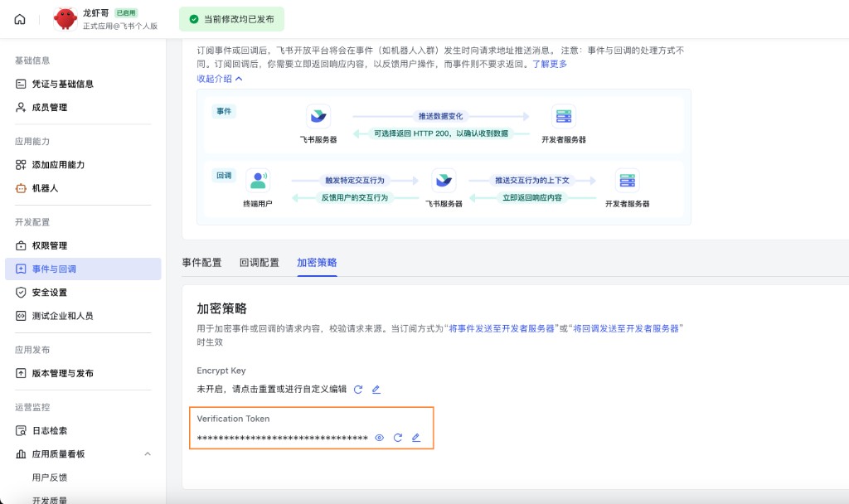The width and height of the screenshot is (849, 504).
Task: Open 安全设置 security settings
Action: click(x=50, y=292)
